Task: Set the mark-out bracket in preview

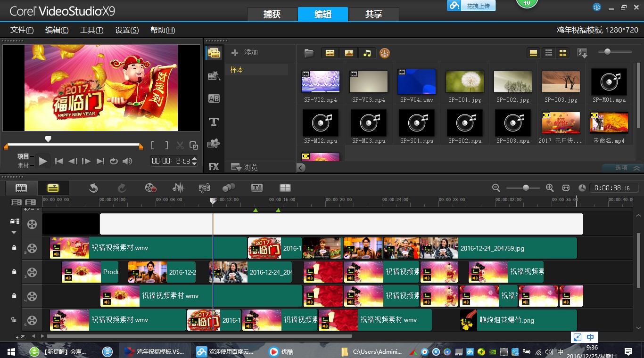Action: (x=166, y=146)
